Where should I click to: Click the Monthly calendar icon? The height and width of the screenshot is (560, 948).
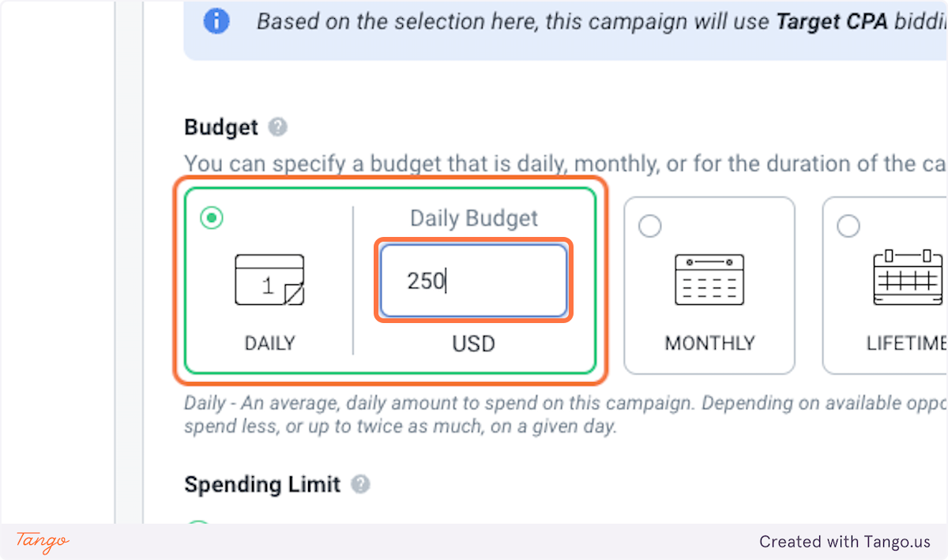point(709,280)
